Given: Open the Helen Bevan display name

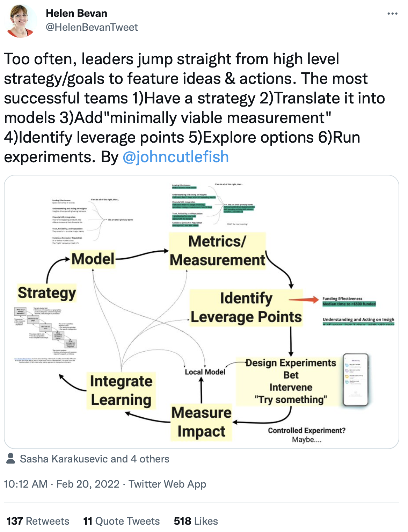Looking at the screenshot, I should click(76, 13).
